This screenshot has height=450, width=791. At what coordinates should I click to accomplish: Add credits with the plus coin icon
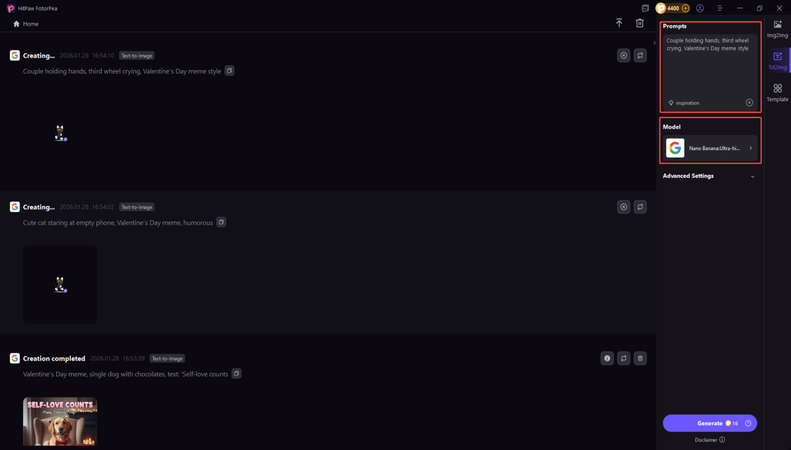point(685,8)
